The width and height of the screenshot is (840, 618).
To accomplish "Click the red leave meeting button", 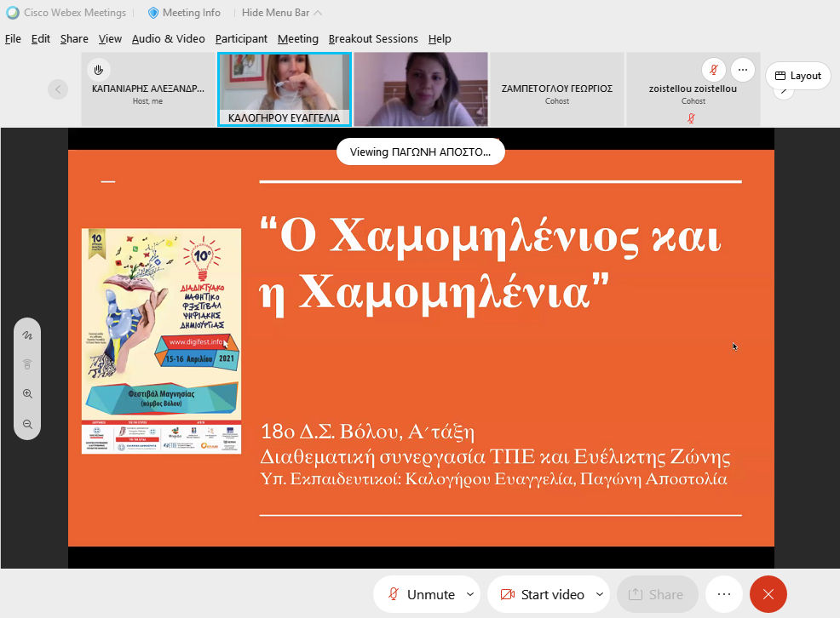I will 768,594.
